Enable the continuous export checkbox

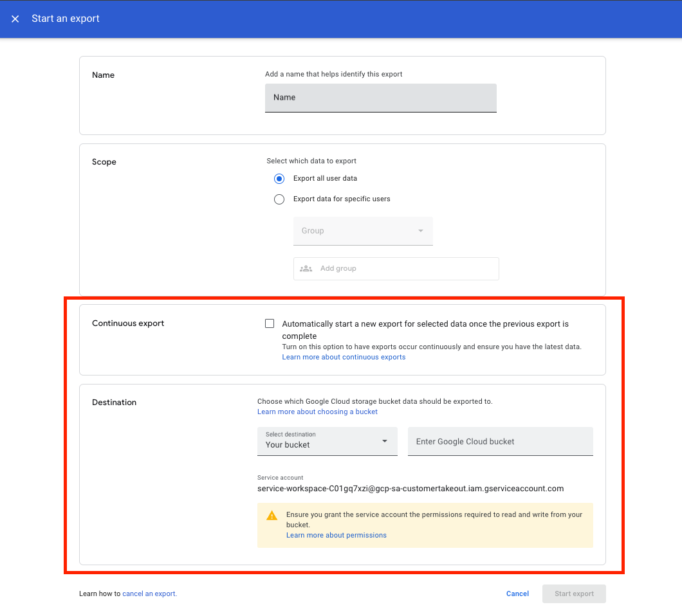click(x=270, y=324)
